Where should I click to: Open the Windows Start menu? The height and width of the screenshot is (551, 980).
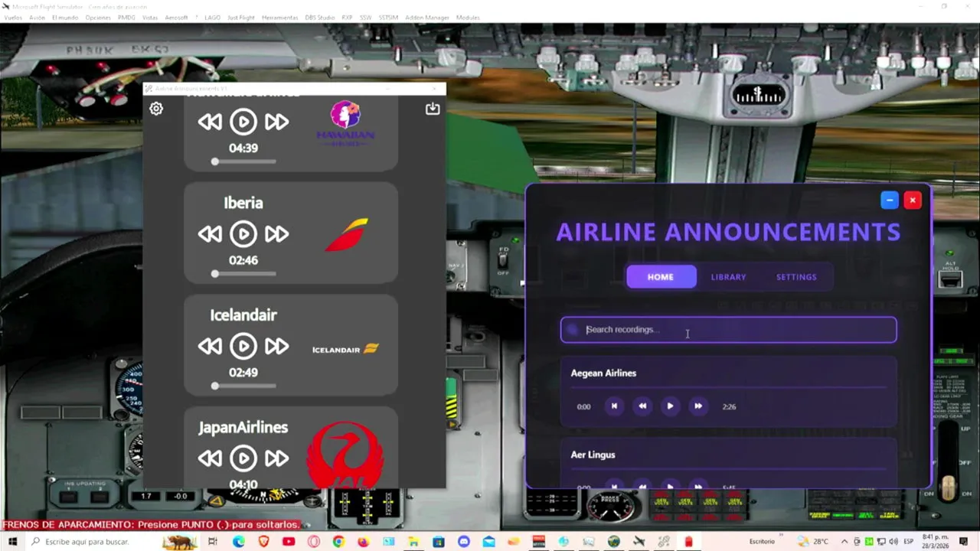pyautogui.click(x=12, y=542)
